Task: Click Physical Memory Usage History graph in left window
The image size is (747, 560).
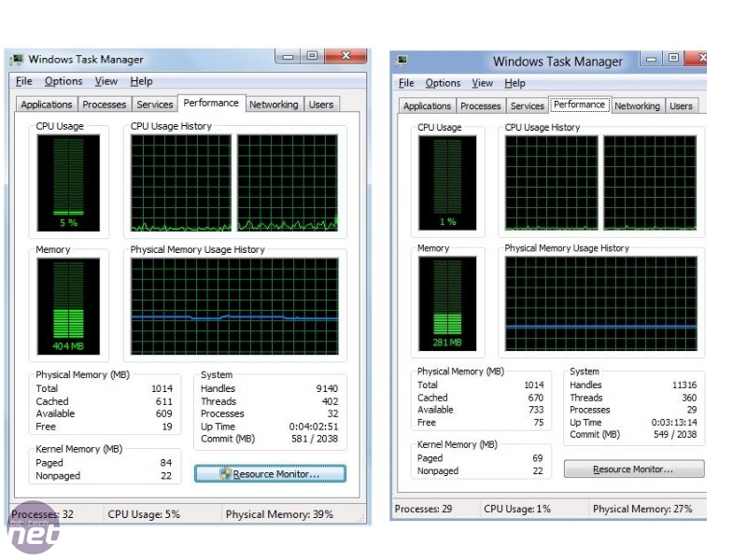Action: point(235,306)
